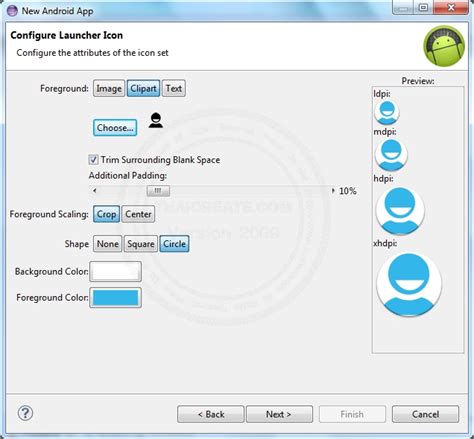474x439 pixels.
Task: Maximize the dialog window
Action: 423,7
